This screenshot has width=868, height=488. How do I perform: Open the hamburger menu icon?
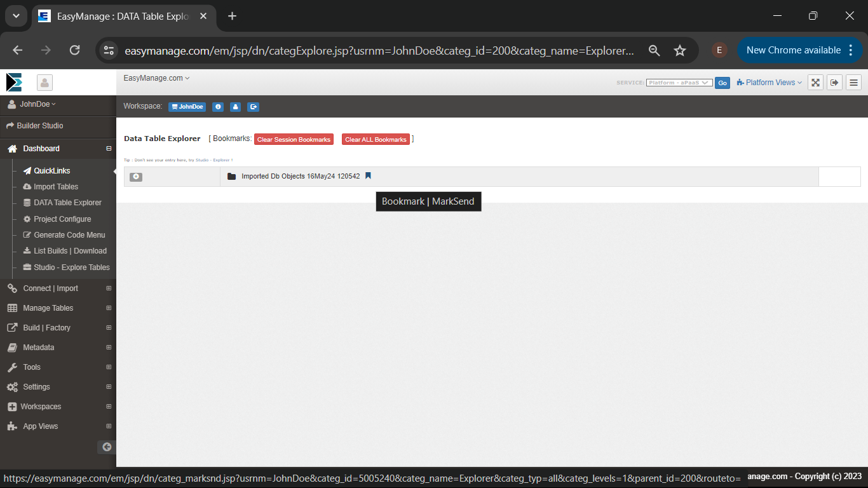pos(853,83)
